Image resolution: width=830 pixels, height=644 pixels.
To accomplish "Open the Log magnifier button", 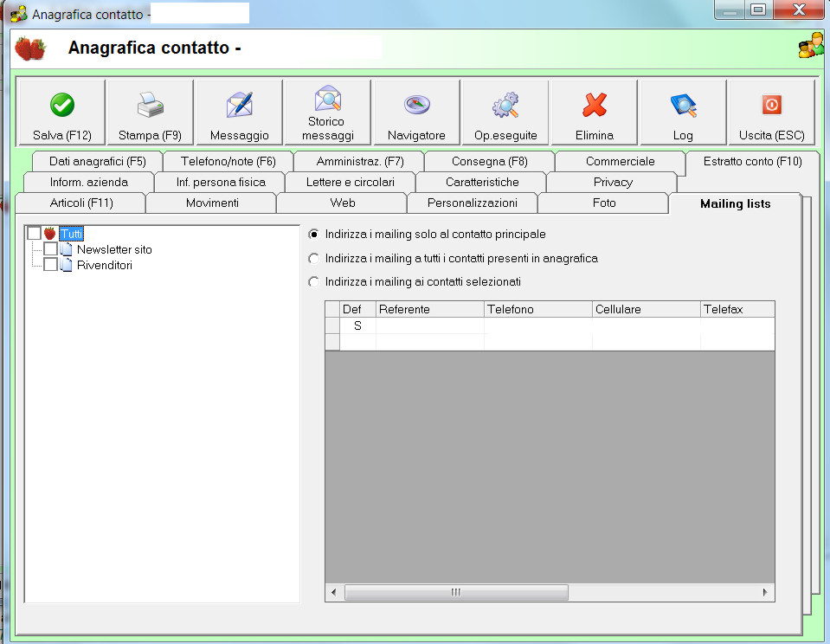I will click(x=683, y=113).
